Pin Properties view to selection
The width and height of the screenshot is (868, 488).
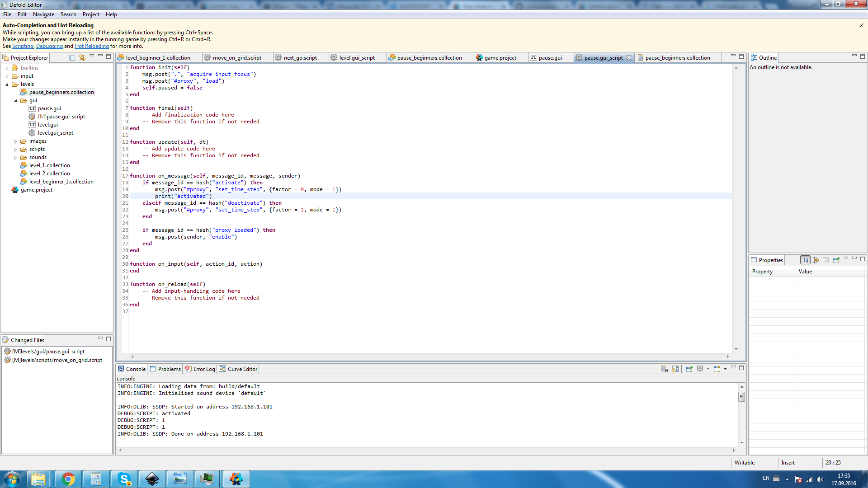836,260
